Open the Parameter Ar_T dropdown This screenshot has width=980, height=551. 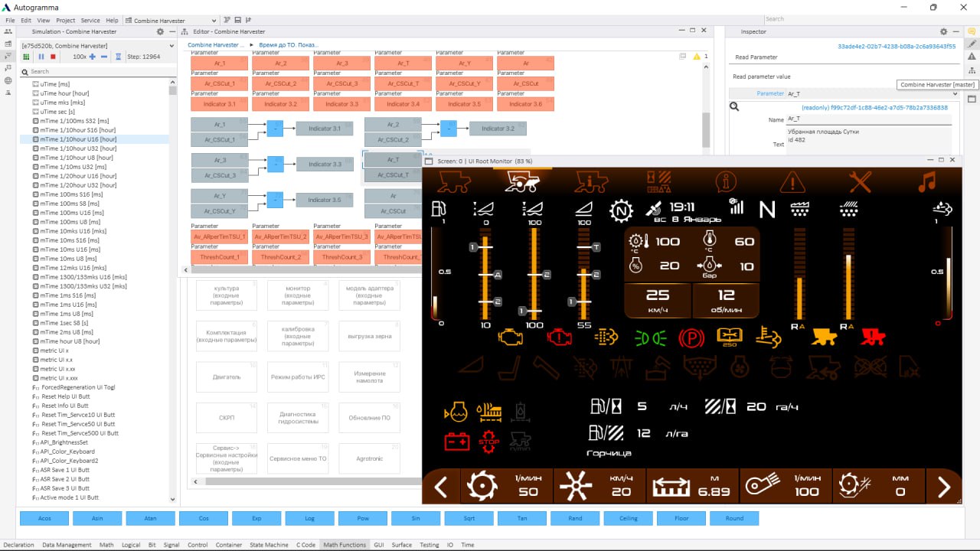pos(869,93)
